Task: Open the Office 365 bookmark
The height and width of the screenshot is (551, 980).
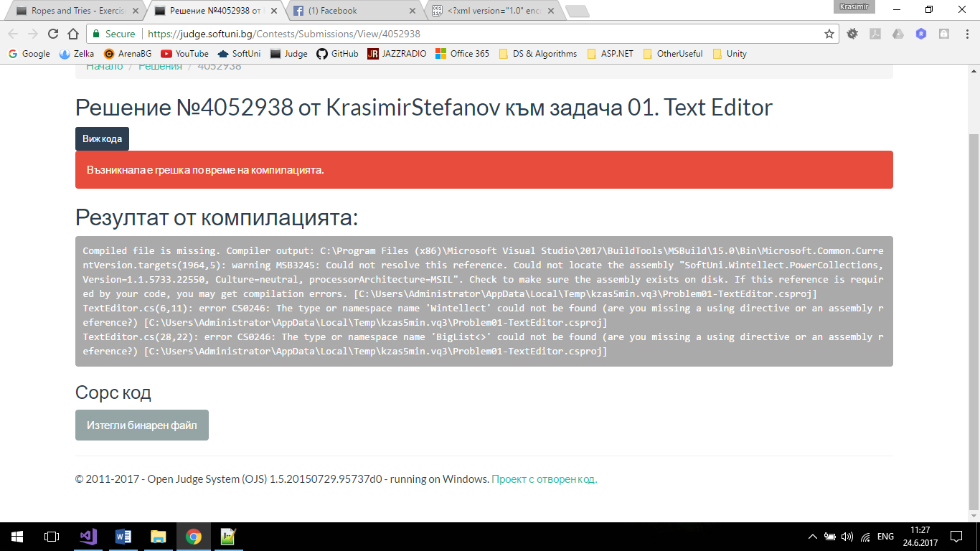Action: click(462, 54)
